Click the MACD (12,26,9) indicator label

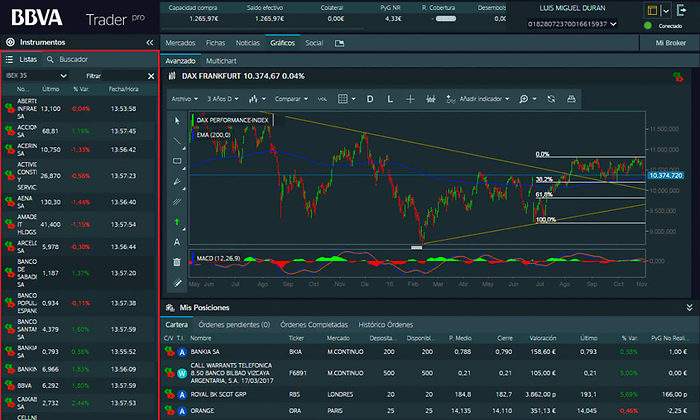(218, 258)
